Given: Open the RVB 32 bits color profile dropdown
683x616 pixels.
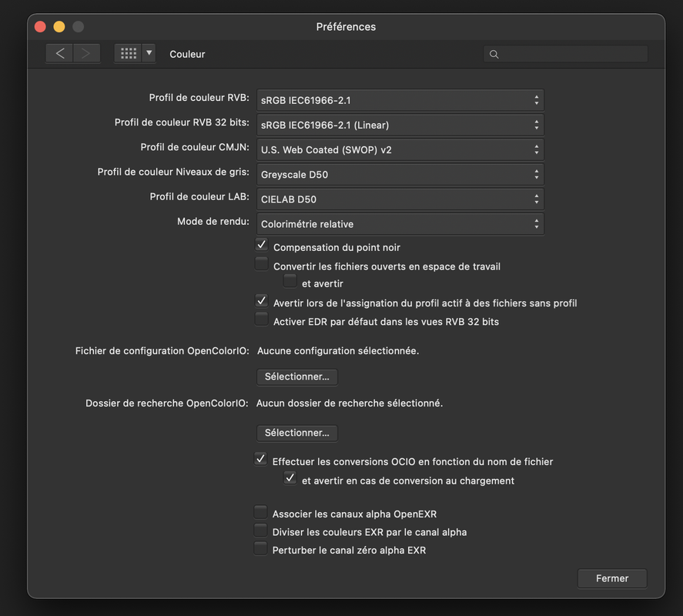Looking at the screenshot, I should point(400,125).
